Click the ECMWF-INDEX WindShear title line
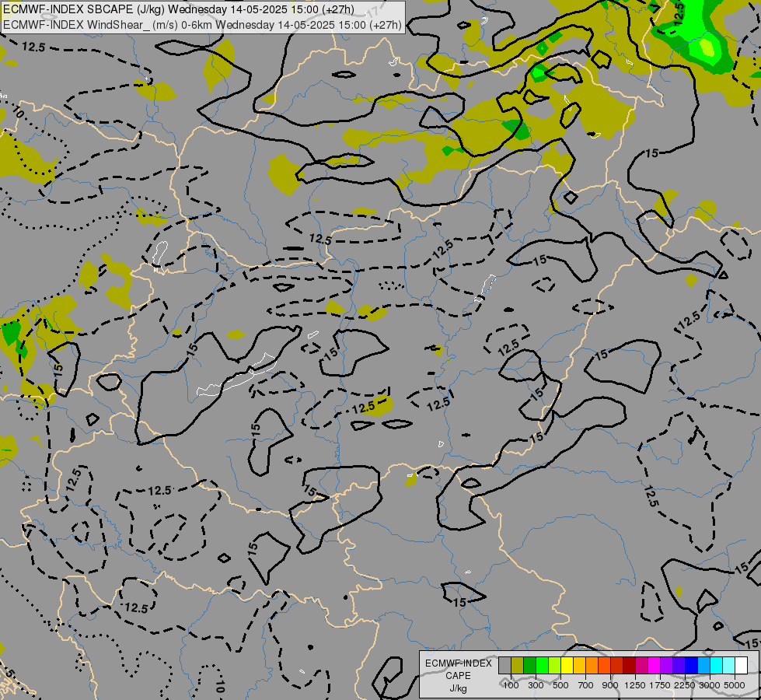The height and width of the screenshot is (700, 761). [x=202, y=25]
